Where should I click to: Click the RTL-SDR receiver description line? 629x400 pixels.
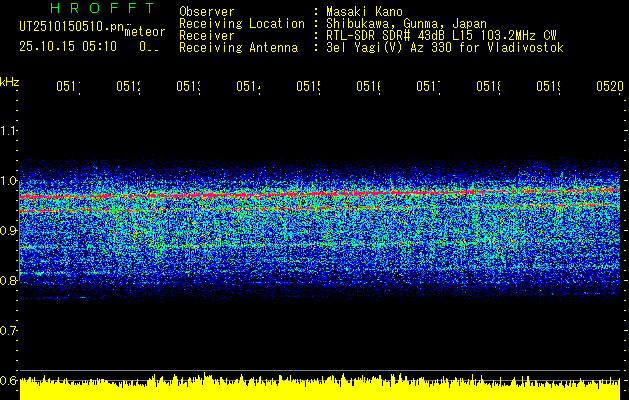coord(441,36)
